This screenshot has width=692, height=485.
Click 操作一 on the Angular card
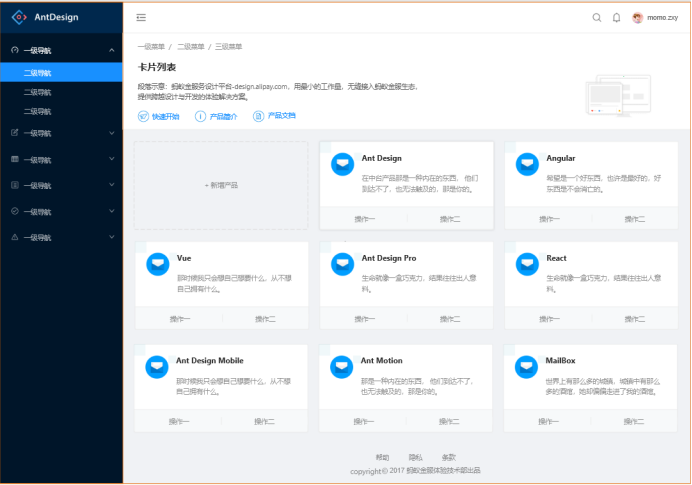click(549, 219)
